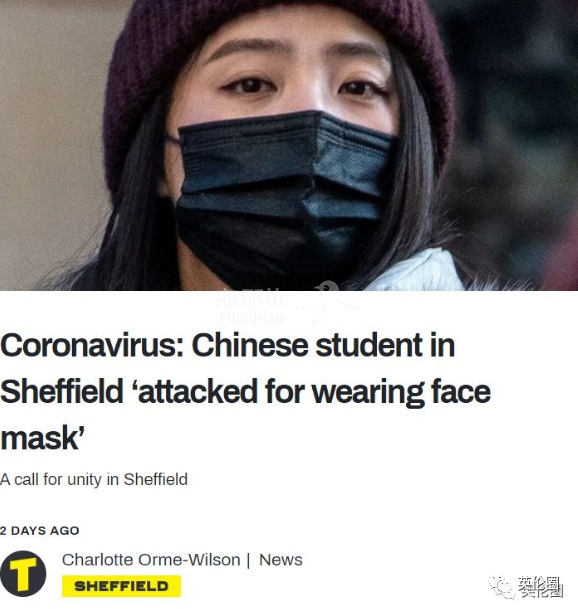Open the article hero photo

pos(289,145)
